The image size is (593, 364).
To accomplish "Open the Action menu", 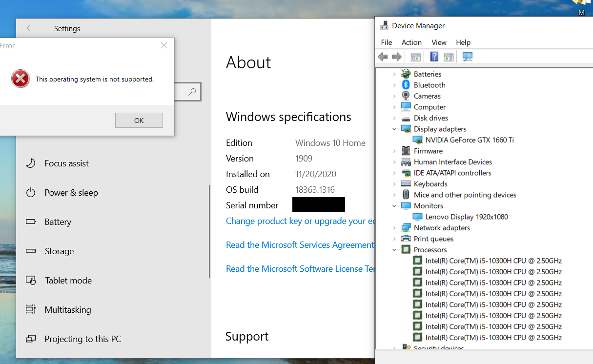I will coord(411,42).
